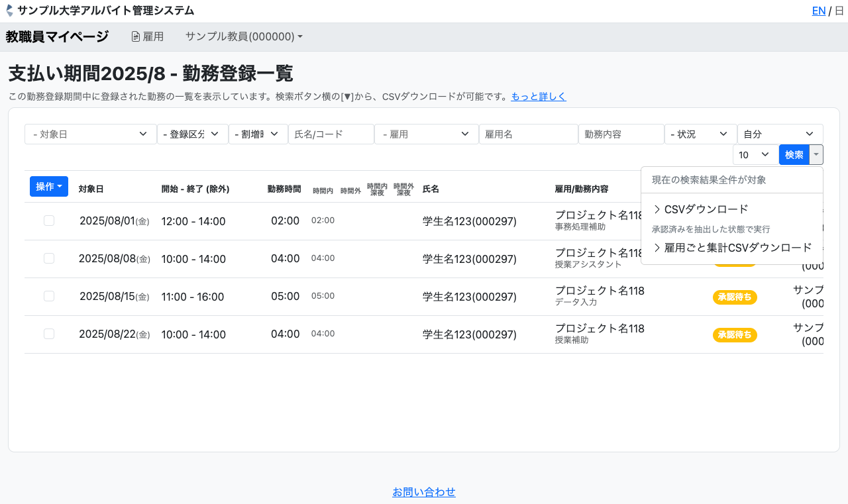Click the 授業アシスタント work description

(x=588, y=264)
